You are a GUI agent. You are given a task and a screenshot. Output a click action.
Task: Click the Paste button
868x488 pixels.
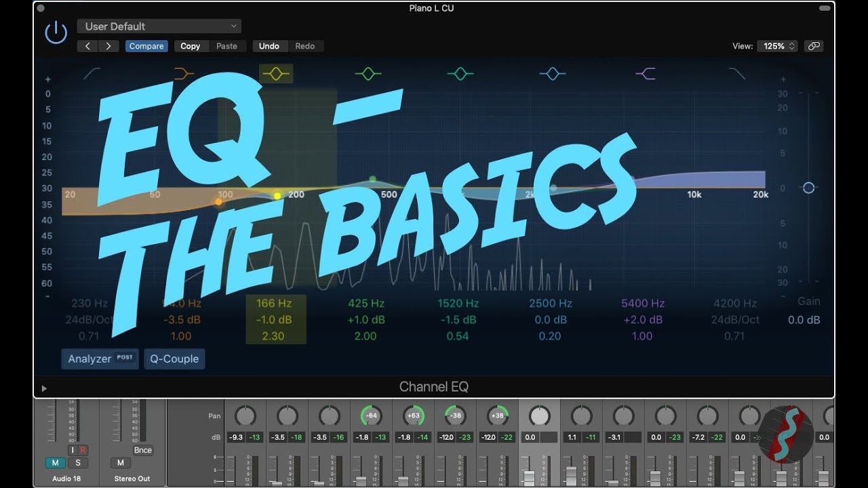(x=226, y=46)
